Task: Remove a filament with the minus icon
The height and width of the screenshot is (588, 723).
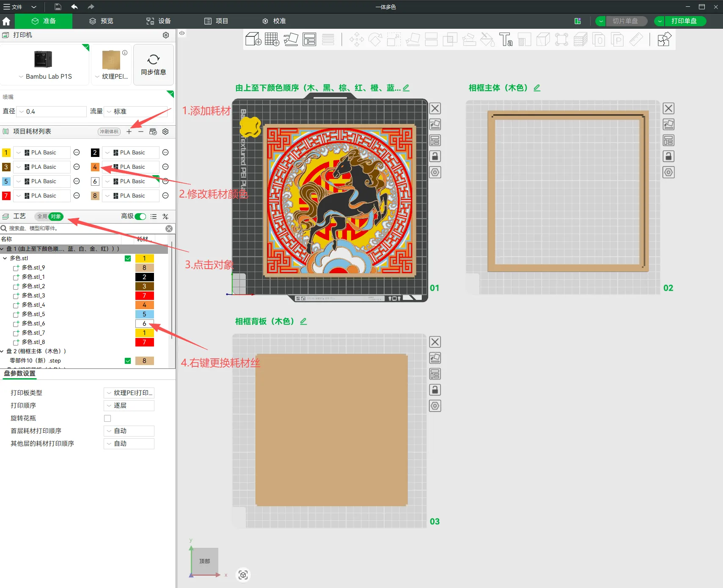Action: 141,132
